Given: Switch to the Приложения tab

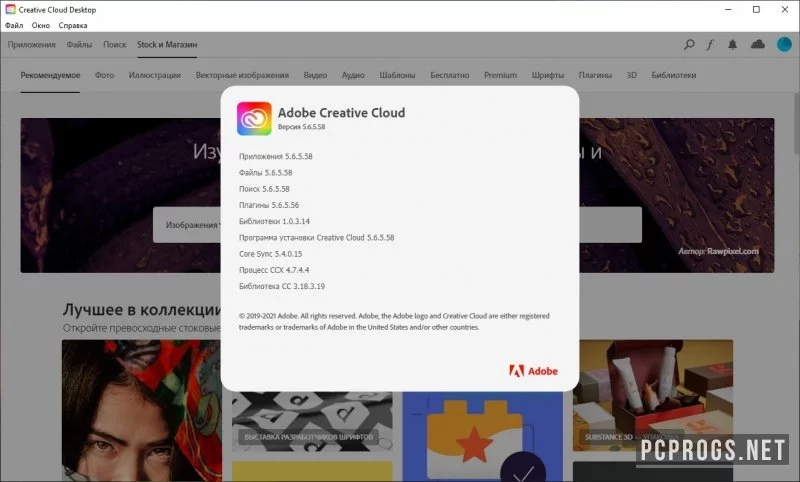Looking at the screenshot, I should [31, 44].
